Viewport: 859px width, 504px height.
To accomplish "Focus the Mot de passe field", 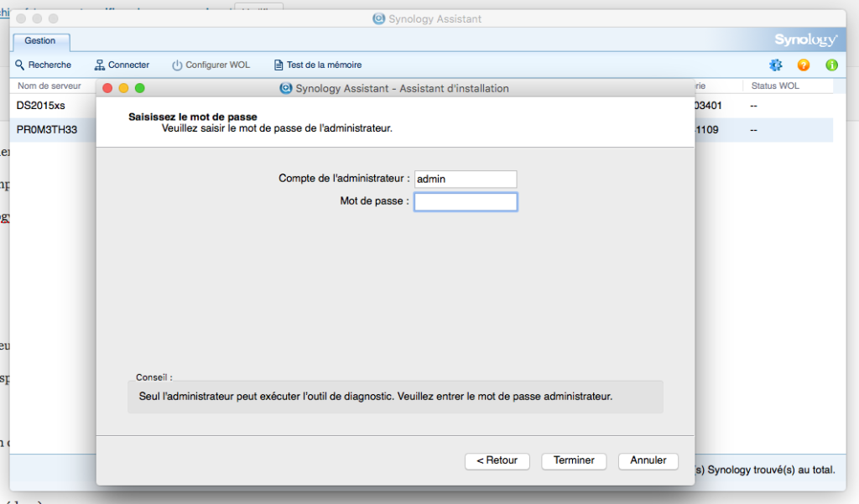I will pyautogui.click(x=466, y=201).
